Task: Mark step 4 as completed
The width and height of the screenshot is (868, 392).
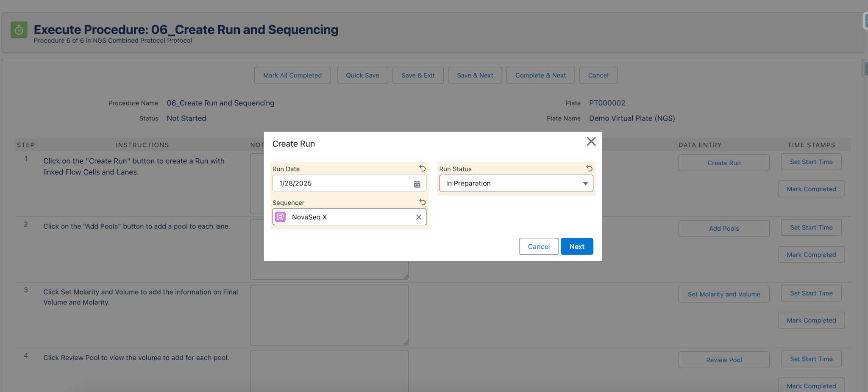Action: coord(811,386)
